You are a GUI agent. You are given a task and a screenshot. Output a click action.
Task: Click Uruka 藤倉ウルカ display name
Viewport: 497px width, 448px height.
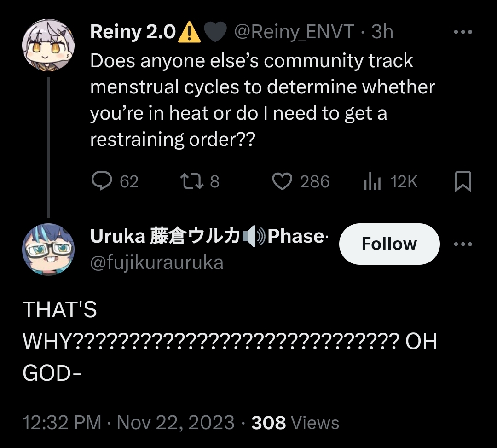click(166, 236)
